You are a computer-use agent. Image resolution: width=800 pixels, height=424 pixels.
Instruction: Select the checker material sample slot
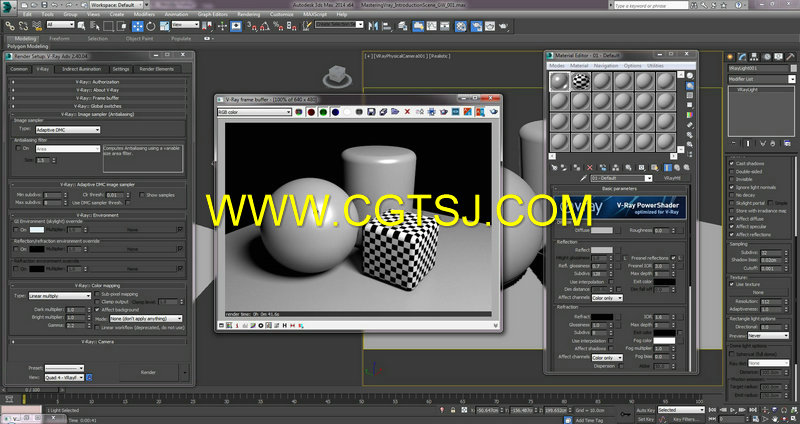pyautogui.click(x=581, y=82)
